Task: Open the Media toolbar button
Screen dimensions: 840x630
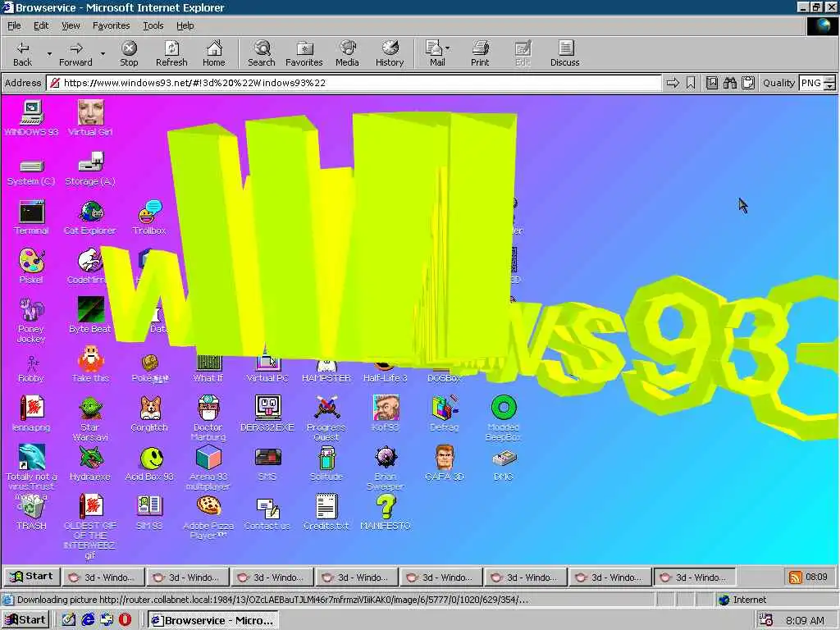Action: 347,53
